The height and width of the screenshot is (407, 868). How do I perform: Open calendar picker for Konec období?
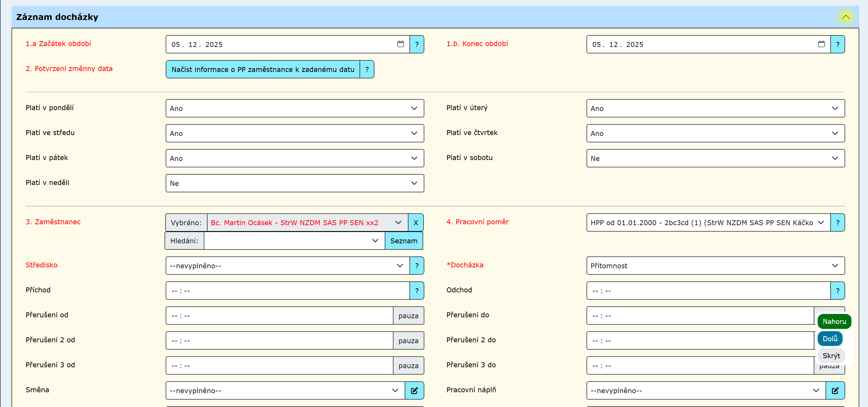click(821, 44)
